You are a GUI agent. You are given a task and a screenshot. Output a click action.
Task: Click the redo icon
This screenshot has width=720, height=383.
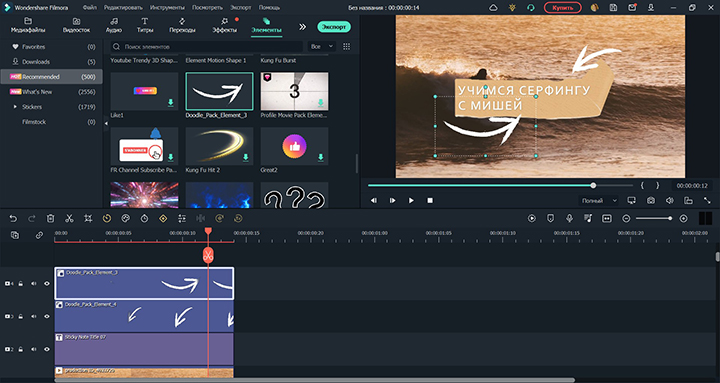(x=32, y=219)
